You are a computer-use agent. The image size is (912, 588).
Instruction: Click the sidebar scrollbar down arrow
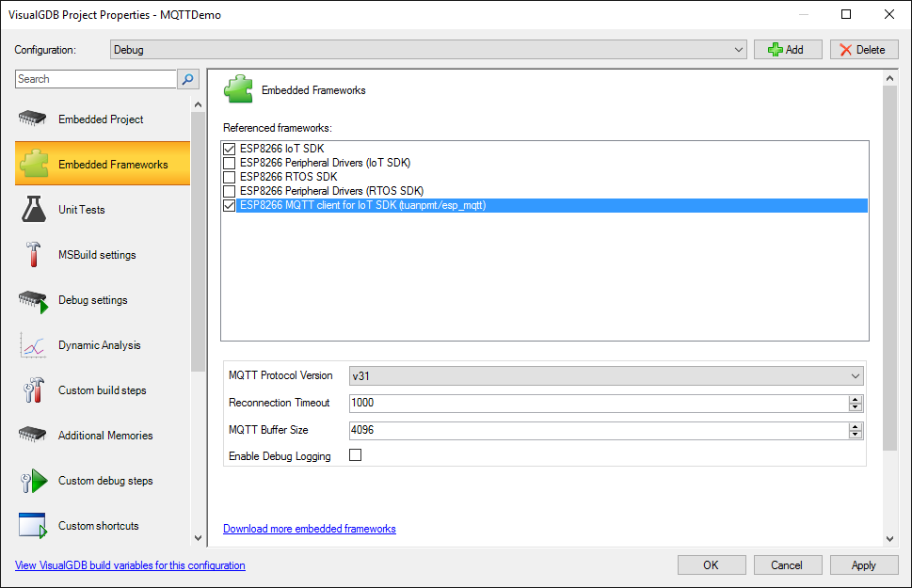(198, 538)
